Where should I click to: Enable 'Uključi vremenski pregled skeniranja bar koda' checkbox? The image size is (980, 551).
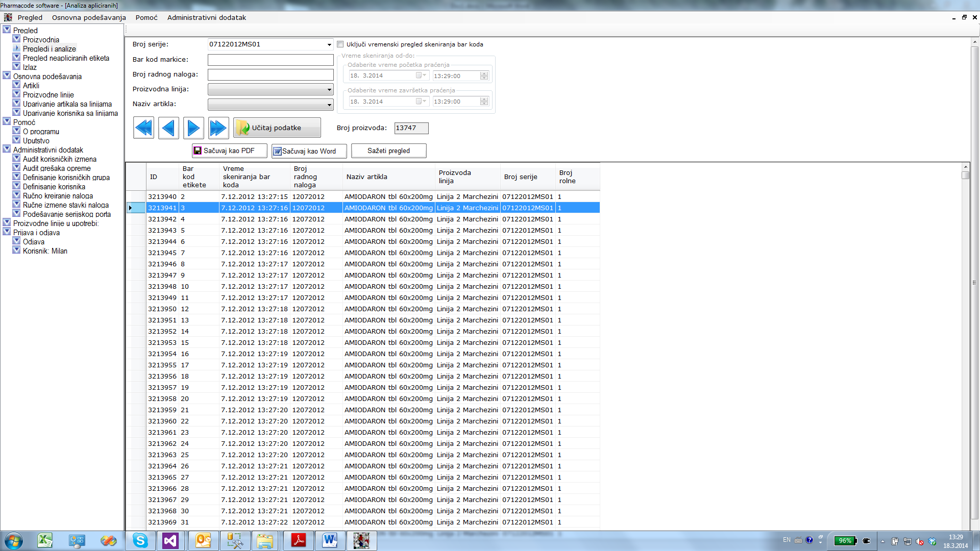(340, 44)
